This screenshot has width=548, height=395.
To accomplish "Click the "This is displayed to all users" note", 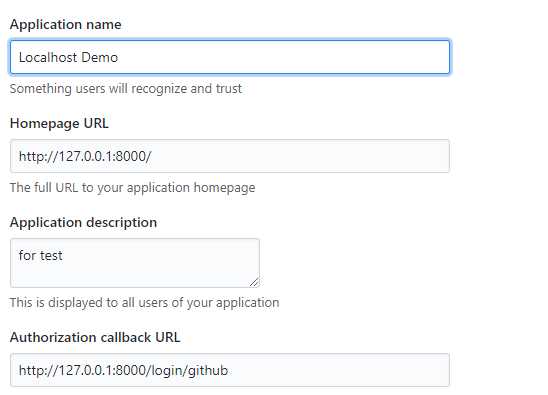I will click(144, 303).
